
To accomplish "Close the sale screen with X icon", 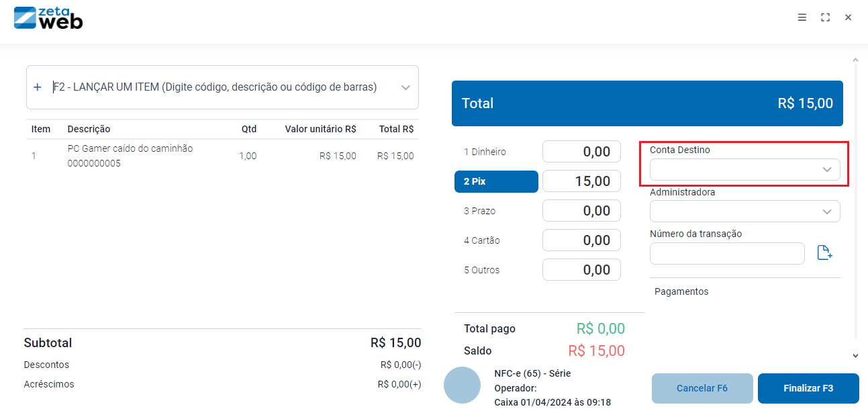I will tap(849, 17).
